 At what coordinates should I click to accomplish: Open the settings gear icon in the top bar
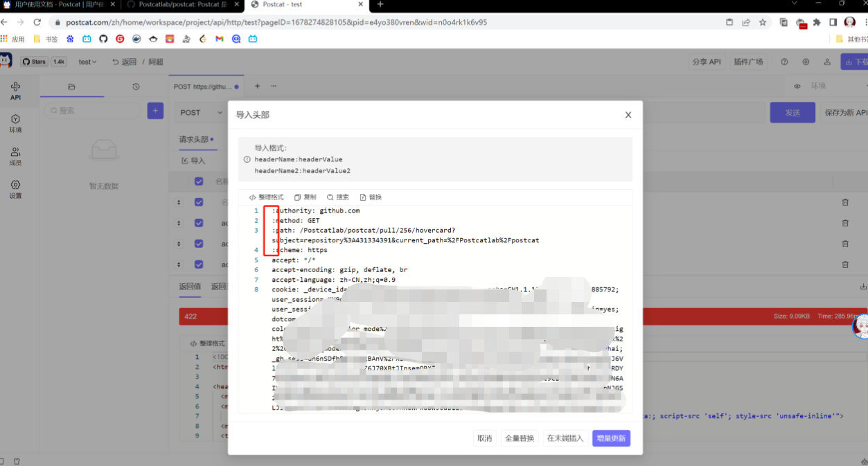pyautogui.click(x=806, y=62)
